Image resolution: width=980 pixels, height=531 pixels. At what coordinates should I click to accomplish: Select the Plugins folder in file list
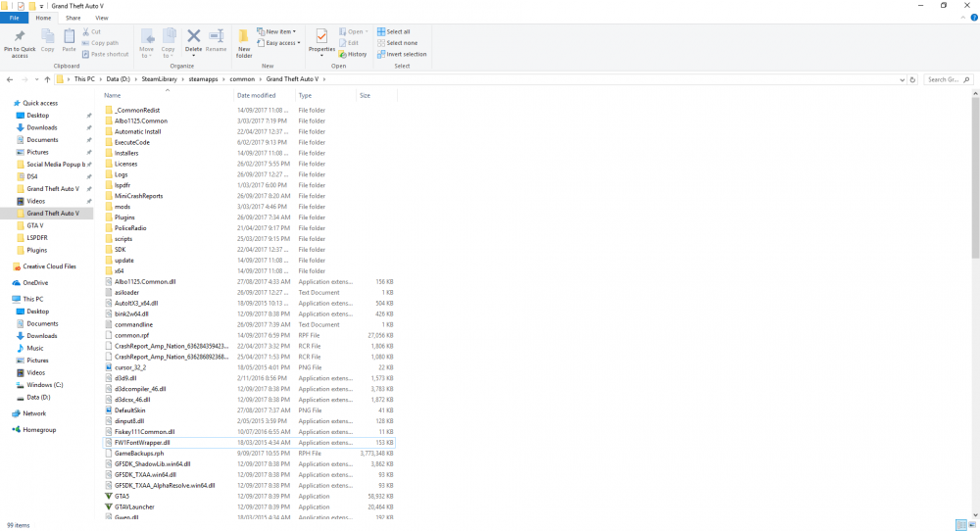124,217
